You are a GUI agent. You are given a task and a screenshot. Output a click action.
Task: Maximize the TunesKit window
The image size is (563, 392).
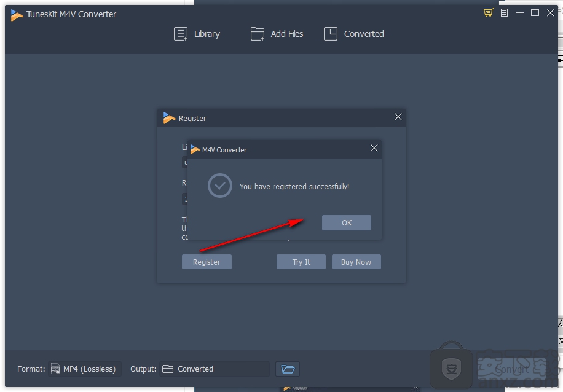tap(535, 13)
